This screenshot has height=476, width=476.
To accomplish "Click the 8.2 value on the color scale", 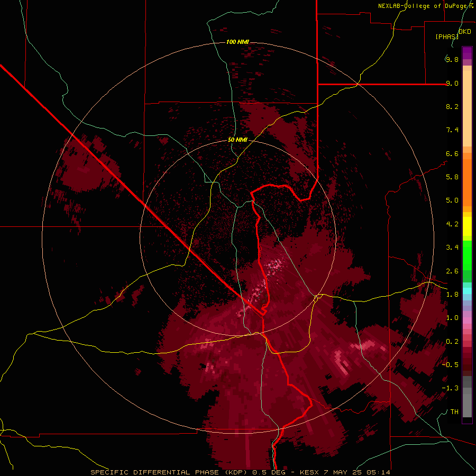I will tap(452, 106).
